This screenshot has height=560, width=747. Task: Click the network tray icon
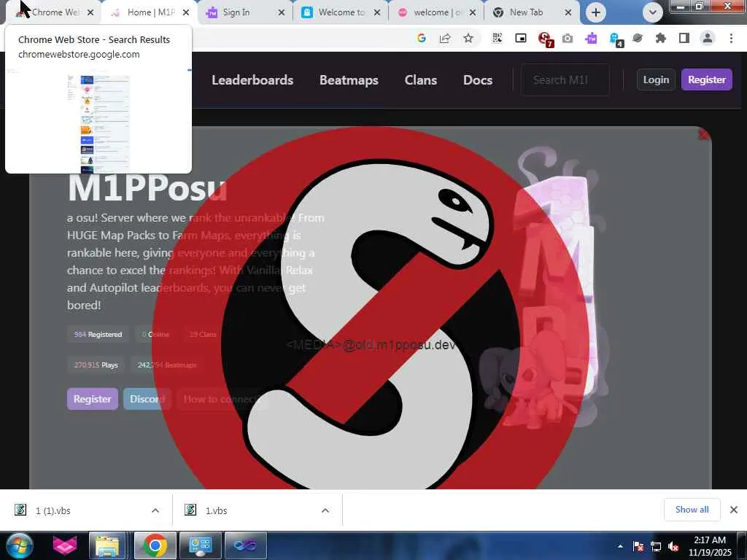point(656,546)
